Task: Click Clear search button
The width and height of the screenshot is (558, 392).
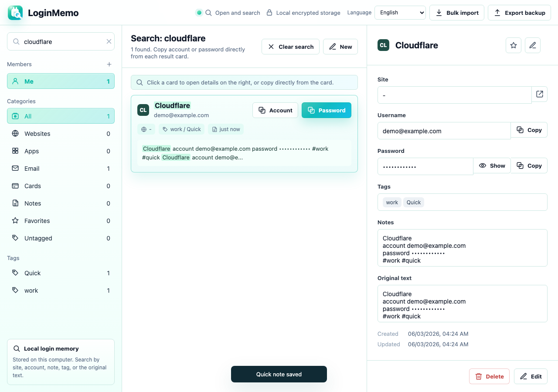Action: click(290, 47)
